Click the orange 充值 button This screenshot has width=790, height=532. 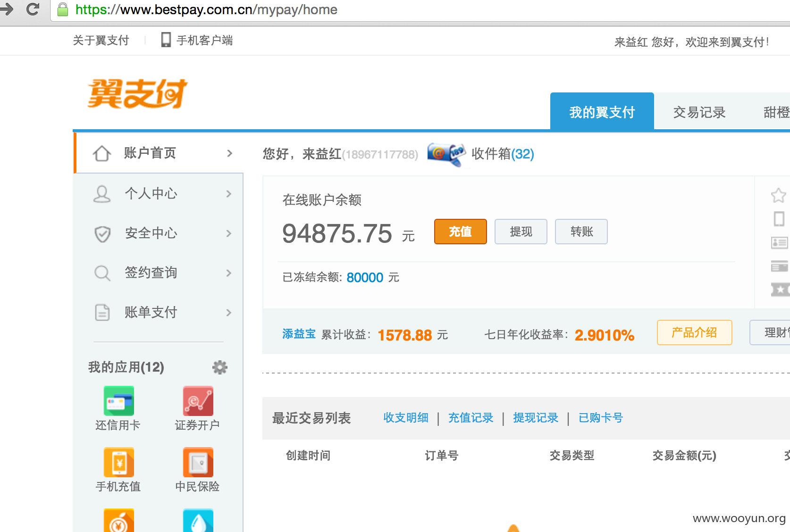click(x=461, y=232)
